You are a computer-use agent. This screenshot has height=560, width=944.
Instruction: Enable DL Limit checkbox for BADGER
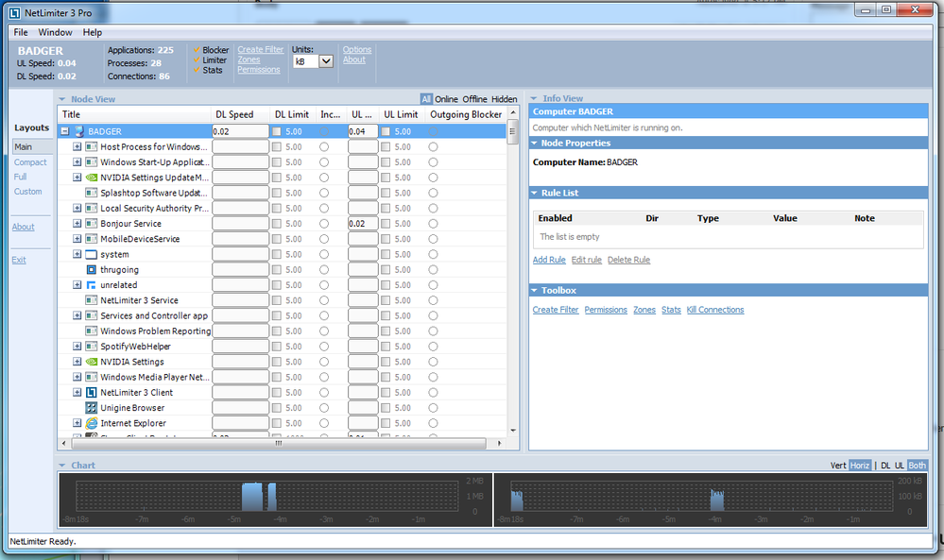point(276,131)
